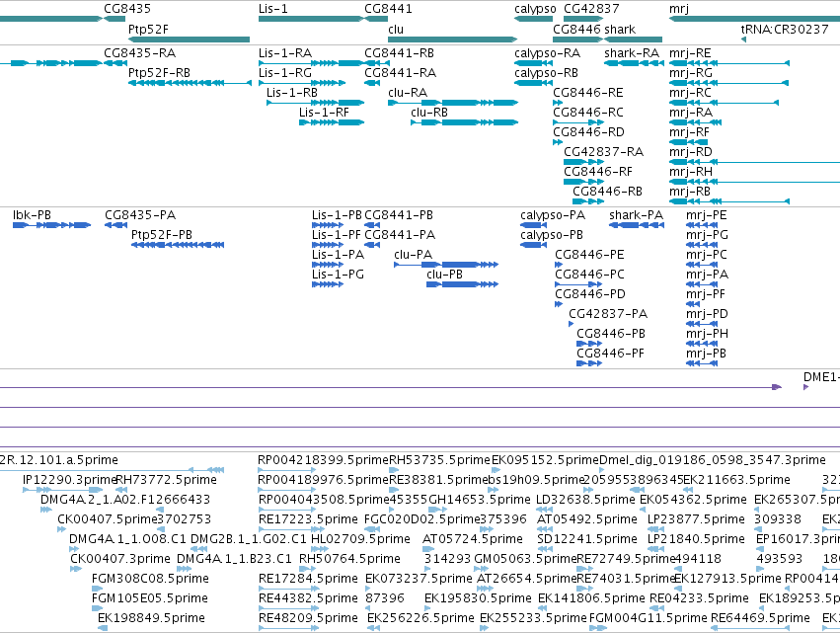Select the shark-RA transcript label
This screenshot has width=840, height=633.
[x=632, y=53]
